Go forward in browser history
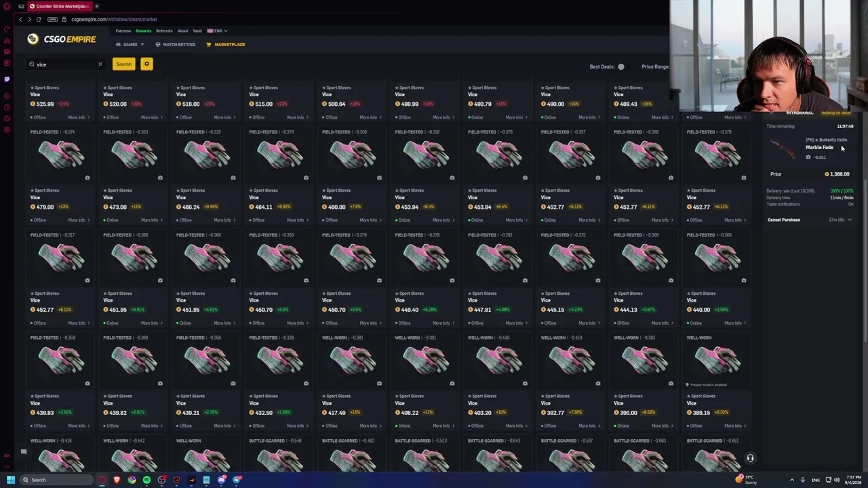 coord(29,19)
